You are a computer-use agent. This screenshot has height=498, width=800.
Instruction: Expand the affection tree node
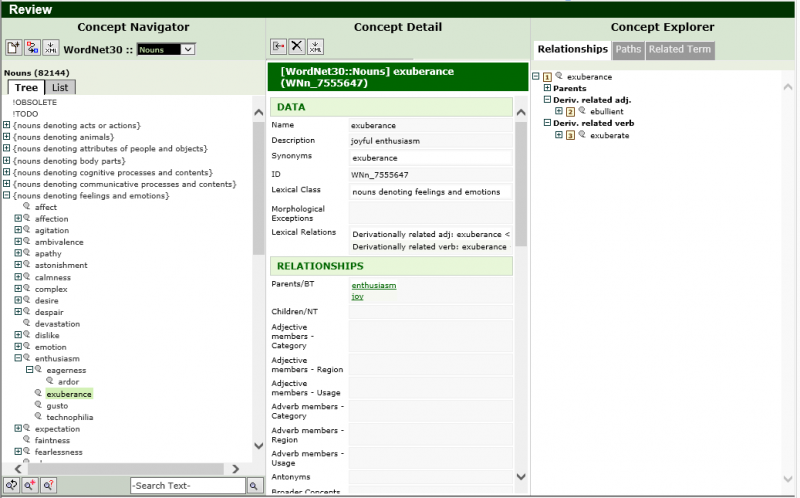tap(18, 218)
